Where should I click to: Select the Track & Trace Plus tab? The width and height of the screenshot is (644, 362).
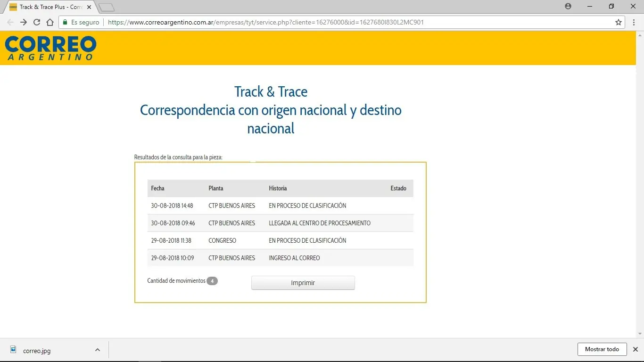coord(50,7)
